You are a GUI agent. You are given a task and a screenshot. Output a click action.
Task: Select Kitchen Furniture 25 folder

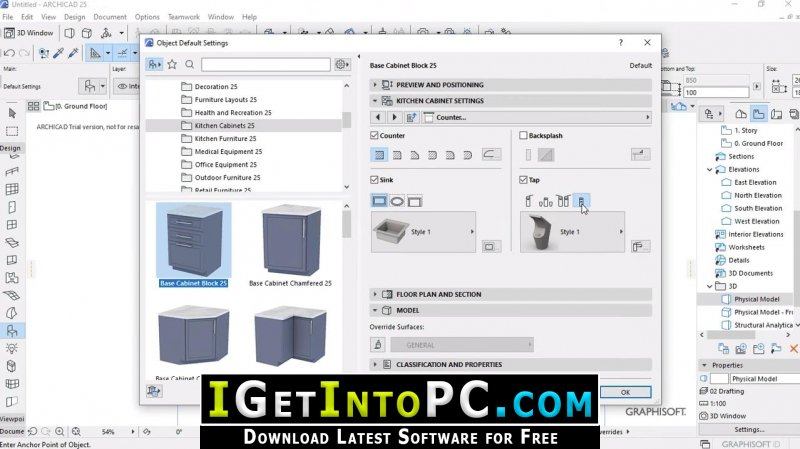click(226, 138)
